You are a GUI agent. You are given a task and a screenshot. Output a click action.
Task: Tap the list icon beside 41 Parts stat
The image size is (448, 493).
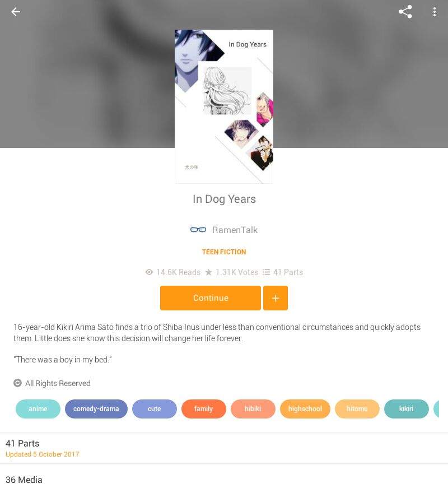(267, 272)
